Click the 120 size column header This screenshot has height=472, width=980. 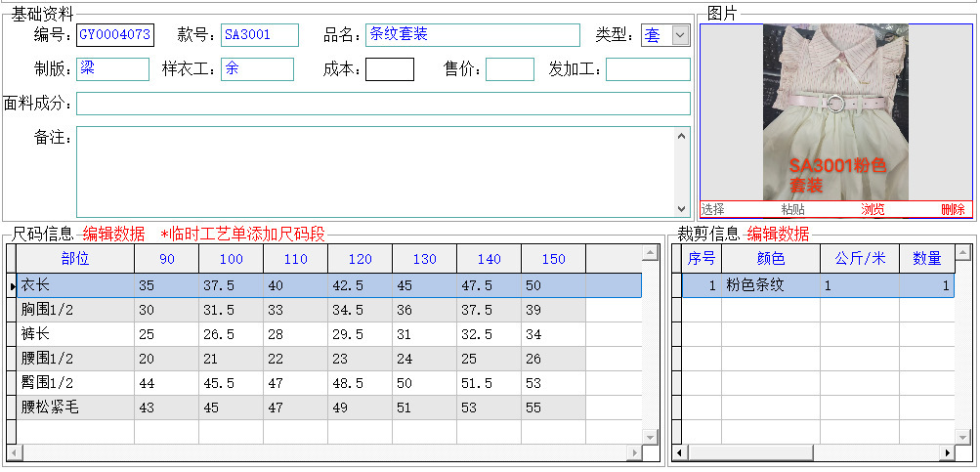pyautogui.click(x=360, y=259)
